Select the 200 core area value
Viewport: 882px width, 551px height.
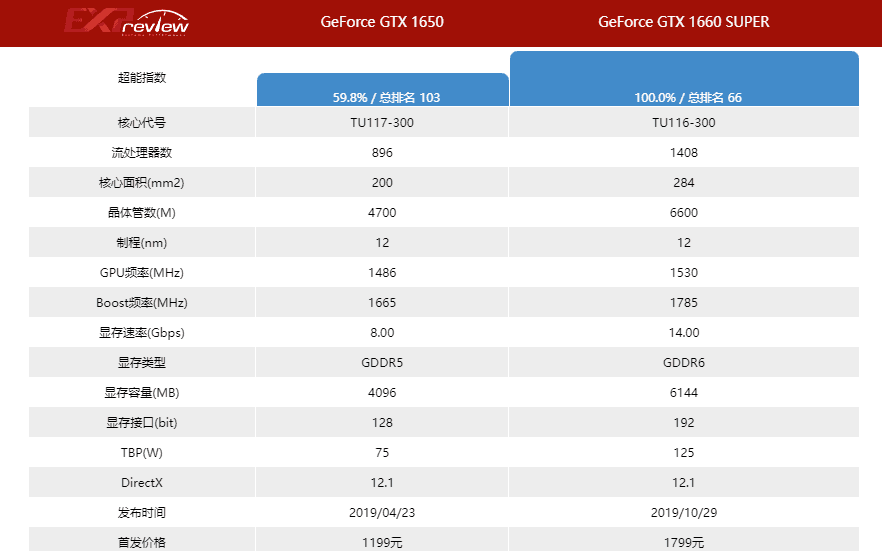(x=382, y=183)
